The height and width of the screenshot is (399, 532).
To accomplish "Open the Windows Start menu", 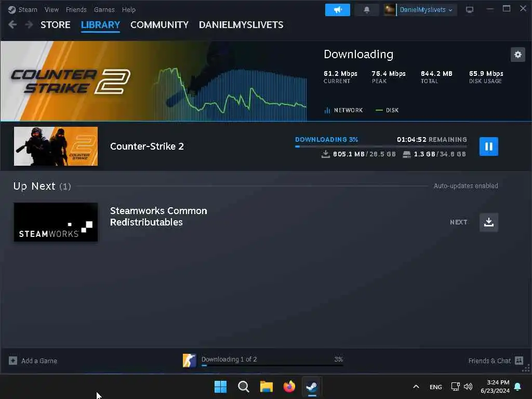I will point(220,387).
